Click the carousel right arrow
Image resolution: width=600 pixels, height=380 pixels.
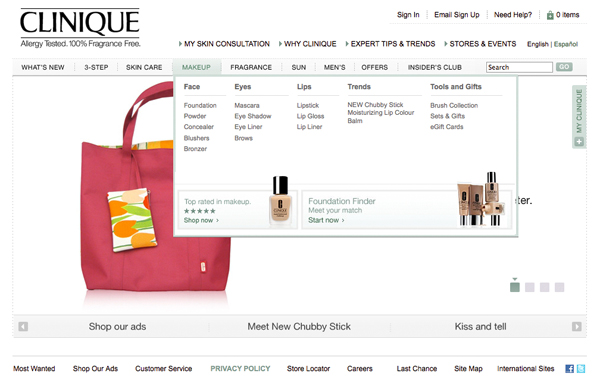[x=576, y=326]
